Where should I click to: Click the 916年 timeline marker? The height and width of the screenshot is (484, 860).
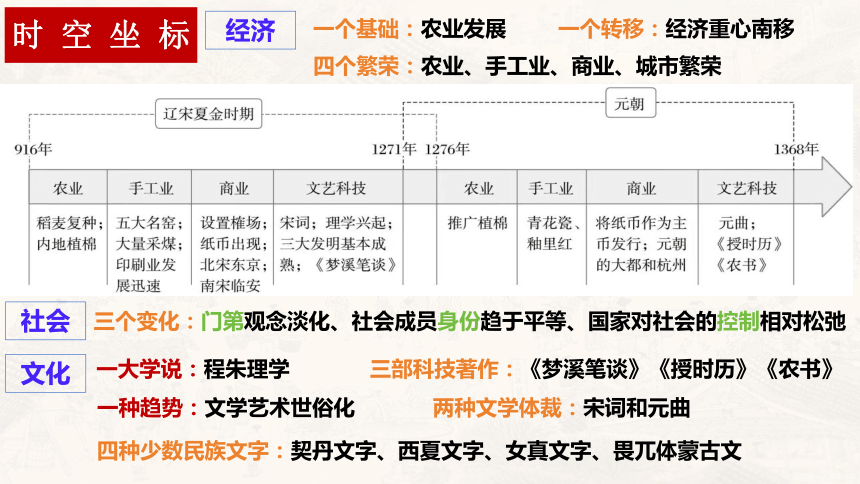pyautogui.click(x=33, y=149)
